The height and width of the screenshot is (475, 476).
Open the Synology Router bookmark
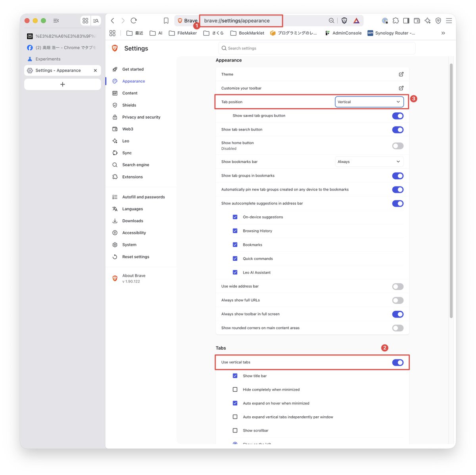(x=391, y=33)
